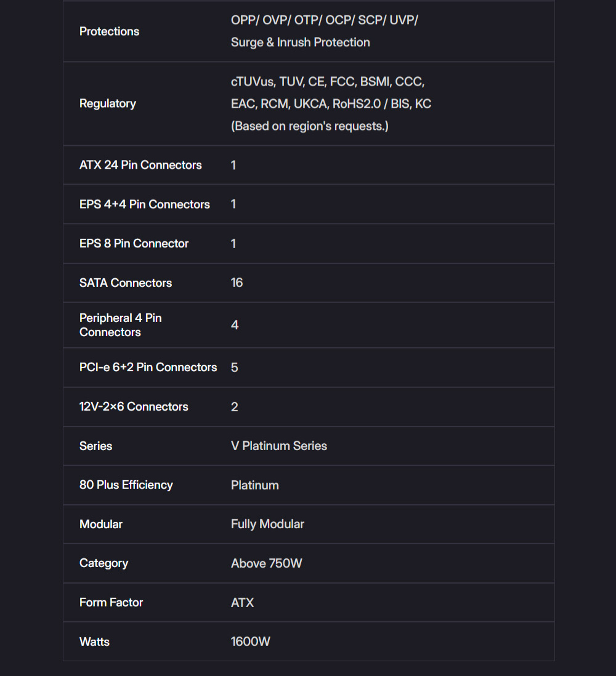Click the Regulatory row label
Viewport: 616px width, 676px height.
[x=107, y=103]
